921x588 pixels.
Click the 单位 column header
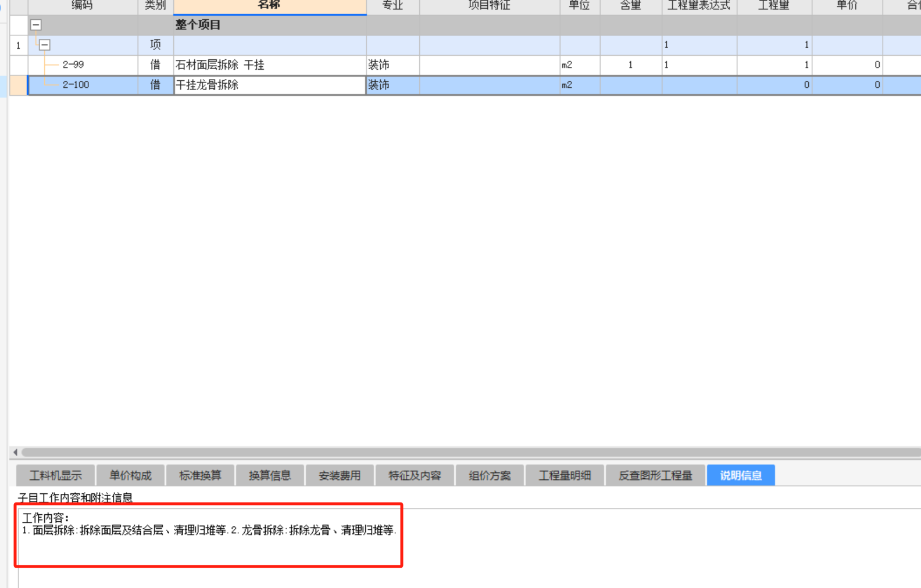pyautogui.click(x=580, y=6)
